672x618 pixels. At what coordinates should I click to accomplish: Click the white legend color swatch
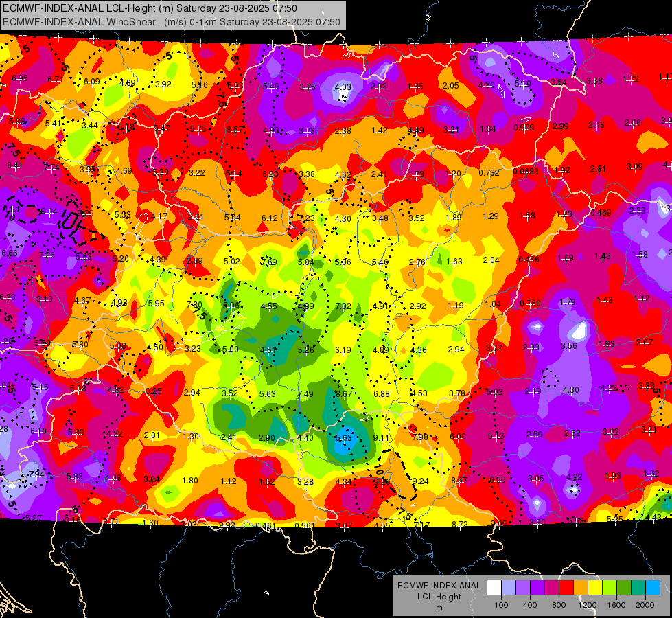(494, 588)
